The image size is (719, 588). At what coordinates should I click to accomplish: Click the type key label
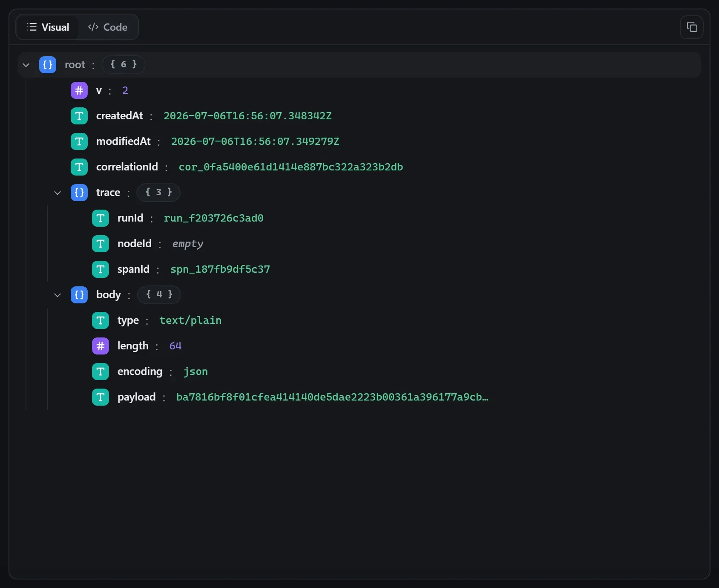[128, 320]
